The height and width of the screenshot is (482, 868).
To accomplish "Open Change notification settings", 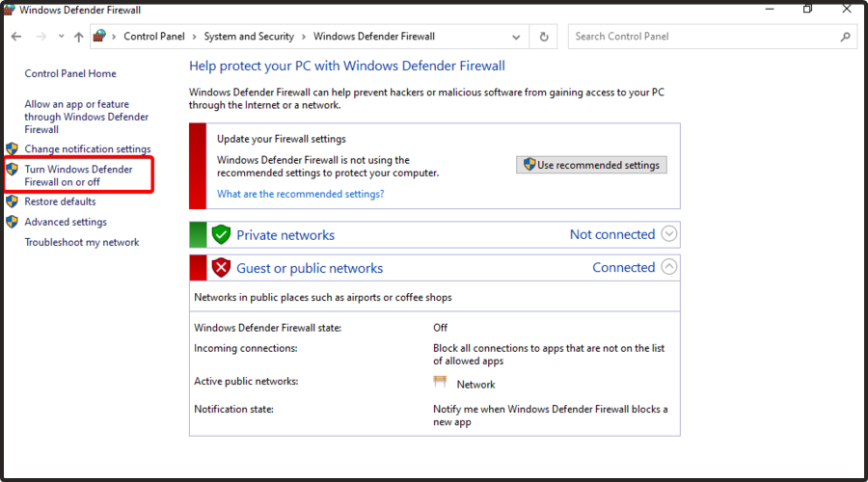I will [x=88, y=148].
